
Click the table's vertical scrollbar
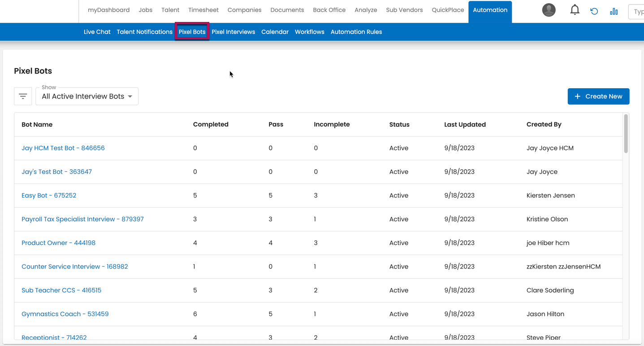626,134
